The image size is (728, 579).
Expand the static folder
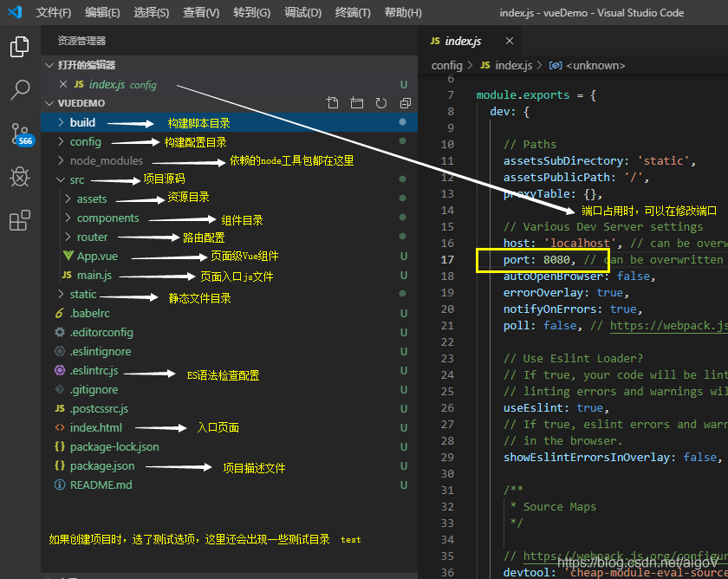click(x=61, y=294)
